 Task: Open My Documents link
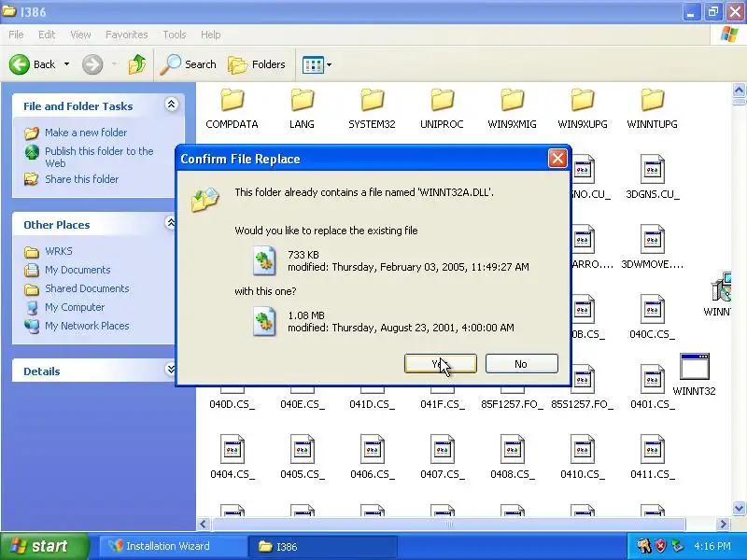(78, 270)
